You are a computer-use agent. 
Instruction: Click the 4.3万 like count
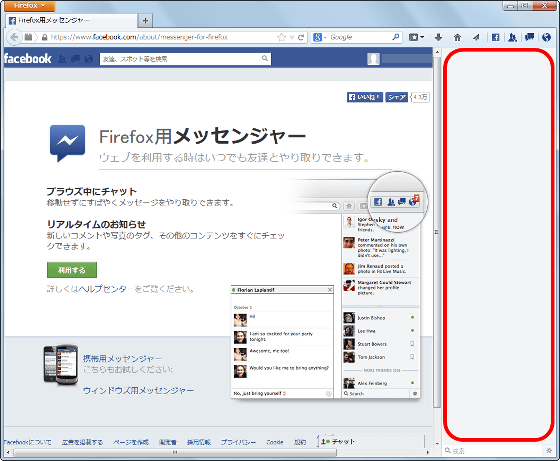[420, 97]
